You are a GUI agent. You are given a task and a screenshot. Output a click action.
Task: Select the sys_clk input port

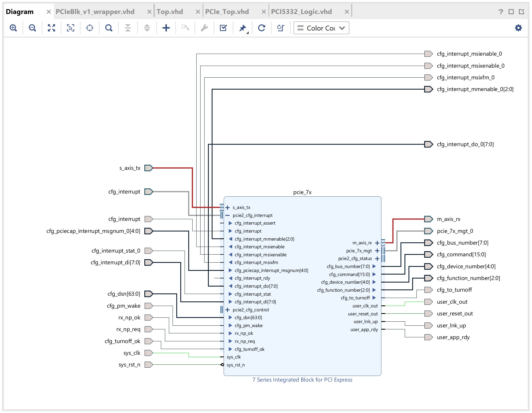(149, 353)
